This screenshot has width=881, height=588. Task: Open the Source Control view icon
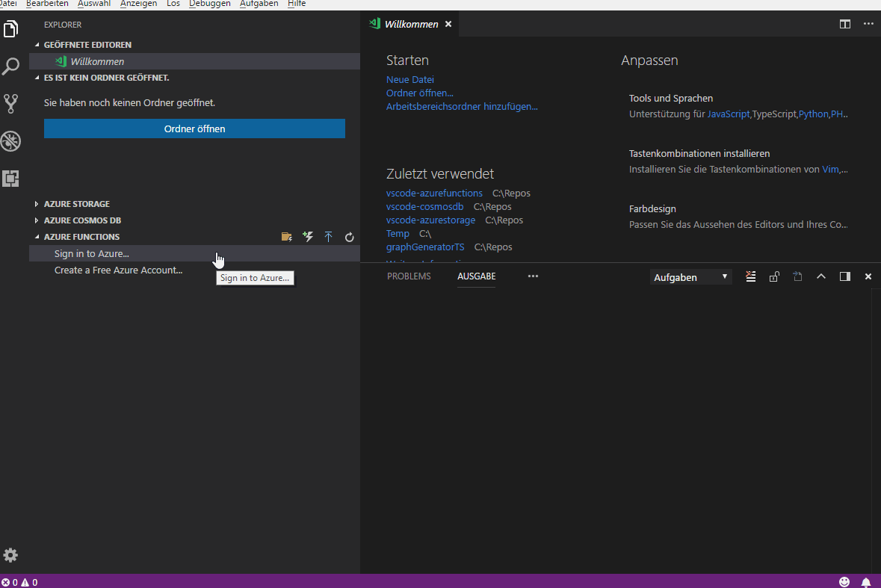(10, 103)
